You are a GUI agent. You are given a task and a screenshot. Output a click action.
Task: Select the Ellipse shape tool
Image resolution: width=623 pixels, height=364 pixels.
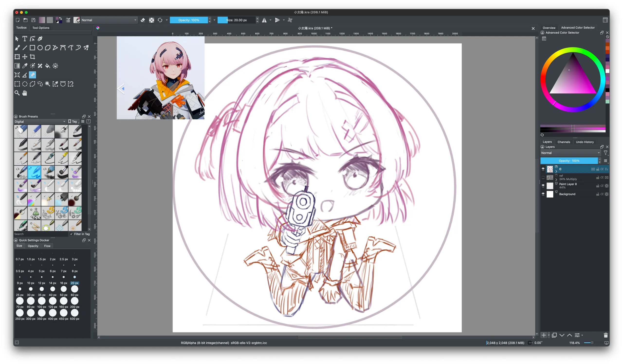(40, 48)
